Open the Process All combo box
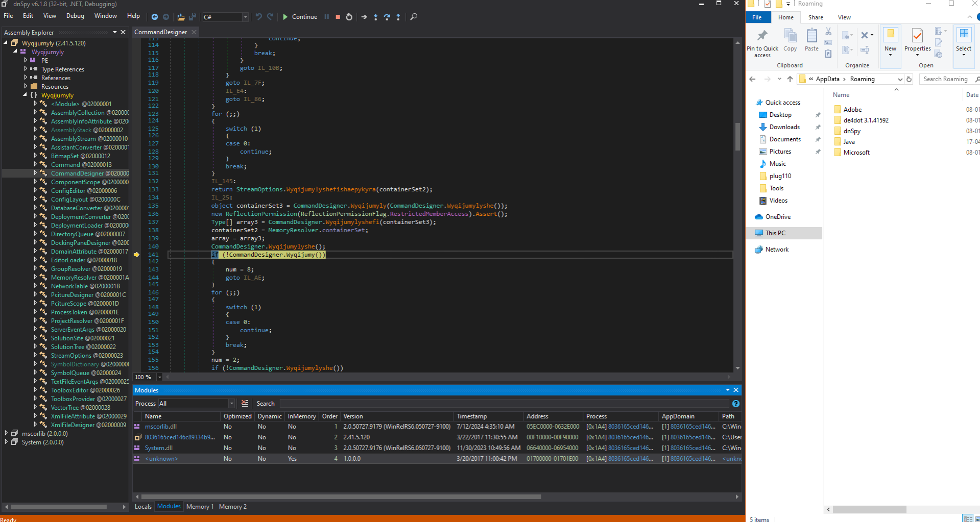 point(196,404)
